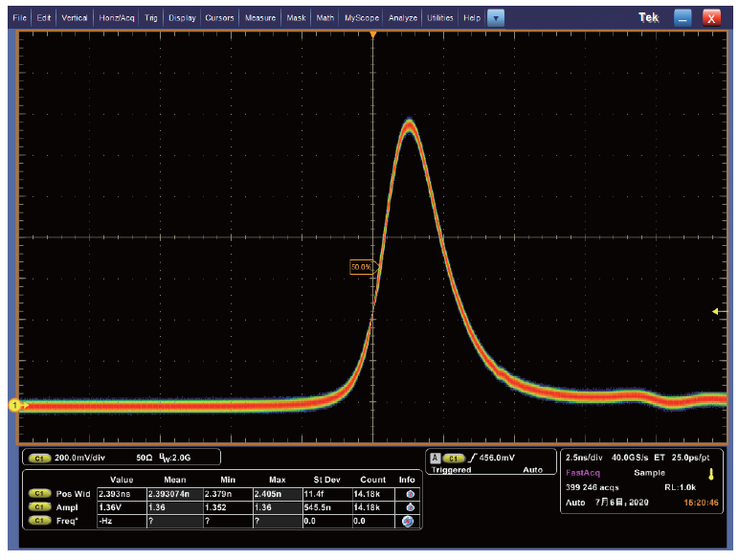This screenshot has height=560, width=739.
Task: Click the 50.0% level marker on waveform
Action: point(362,268)
